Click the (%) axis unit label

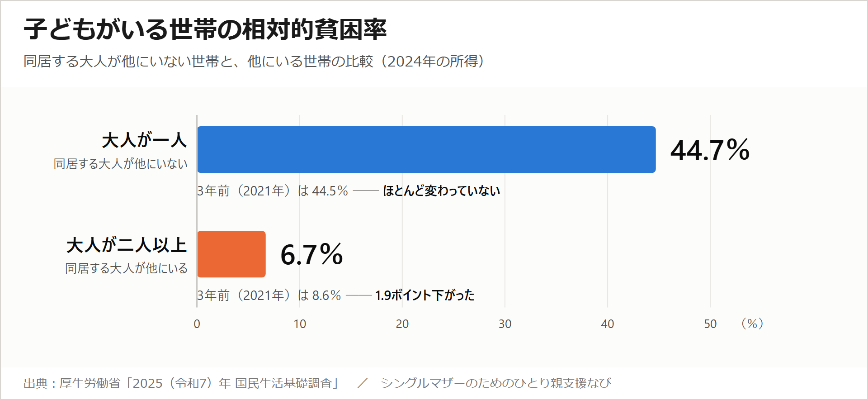point(752,324)
